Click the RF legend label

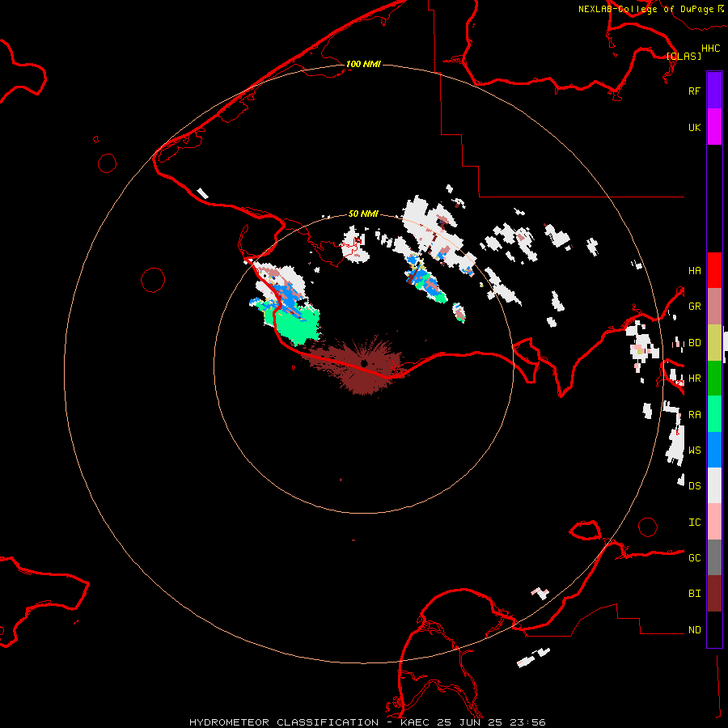point(694,91)
